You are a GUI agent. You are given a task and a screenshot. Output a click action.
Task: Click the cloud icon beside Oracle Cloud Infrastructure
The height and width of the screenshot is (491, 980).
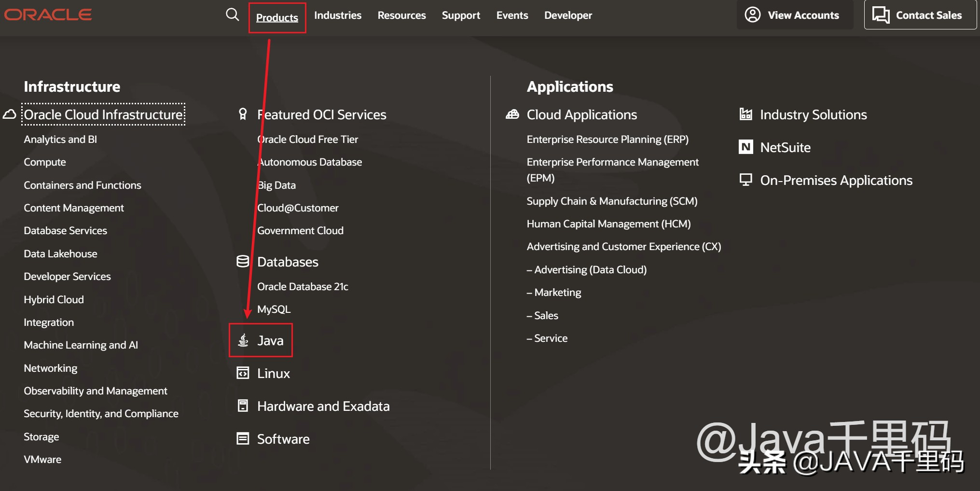point(10,114)
